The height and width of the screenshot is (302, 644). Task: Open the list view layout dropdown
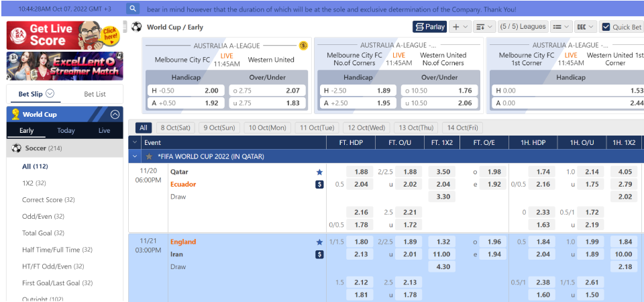click(x=561, y=27)
